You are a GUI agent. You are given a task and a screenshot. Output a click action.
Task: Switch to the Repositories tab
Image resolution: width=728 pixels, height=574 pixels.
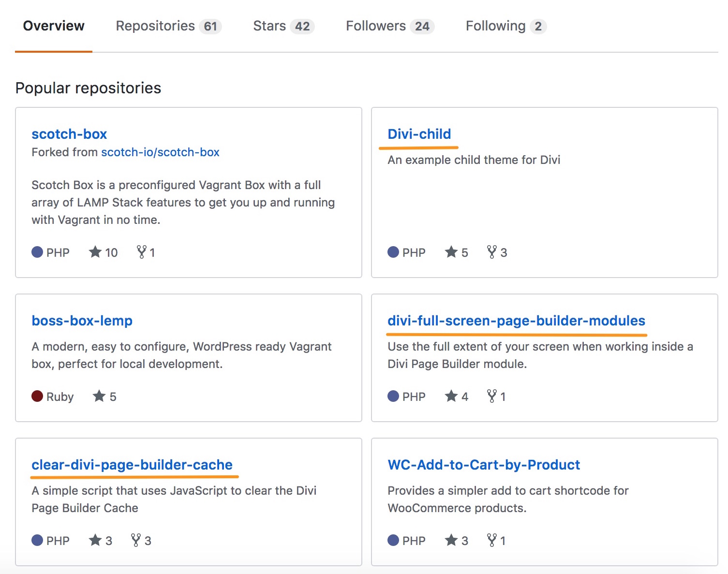click(x=169, y=26)
